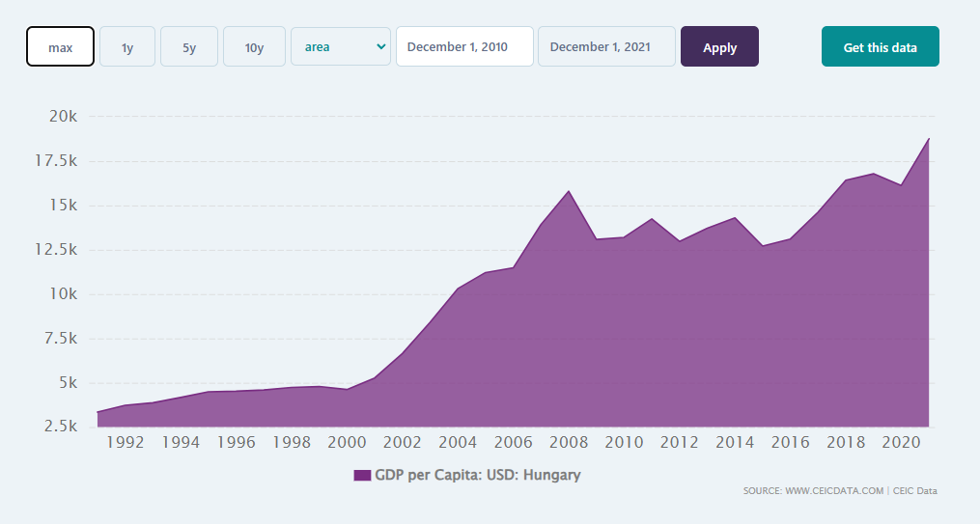Click the 2008 peak data point
This screenshot has width=980, height=524.
569,191
